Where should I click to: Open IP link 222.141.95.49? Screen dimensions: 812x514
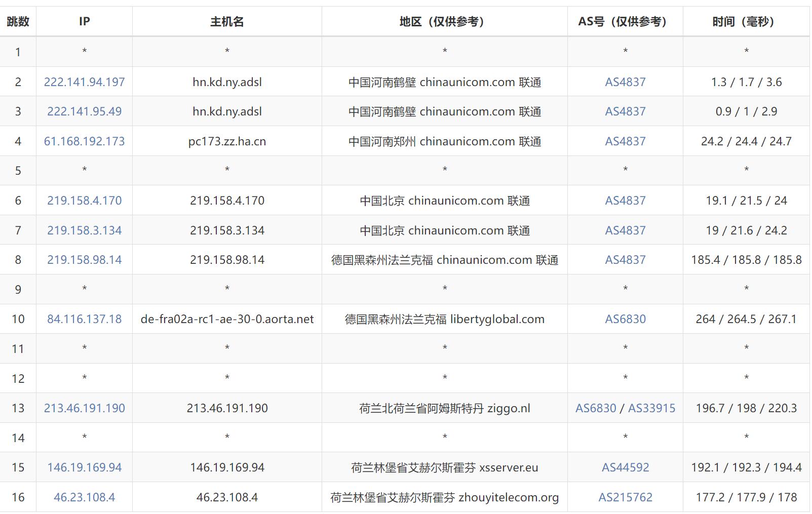(84, 111)
